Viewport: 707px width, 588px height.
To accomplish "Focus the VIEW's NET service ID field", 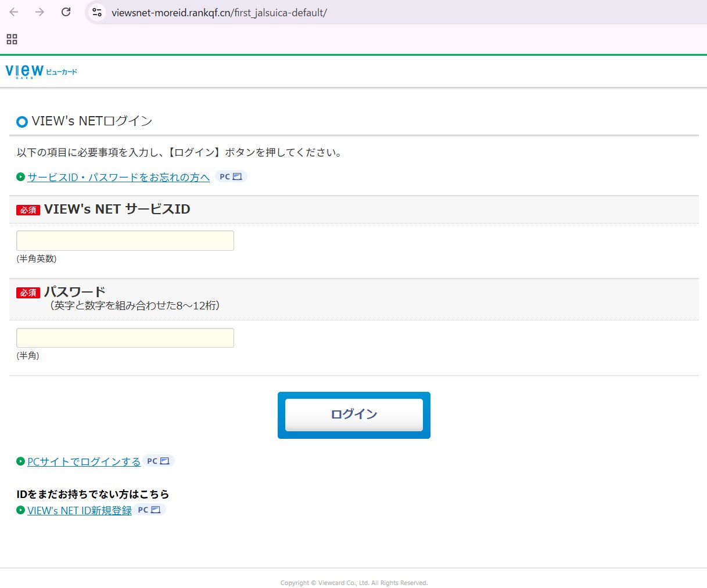I will click(125, 240).
